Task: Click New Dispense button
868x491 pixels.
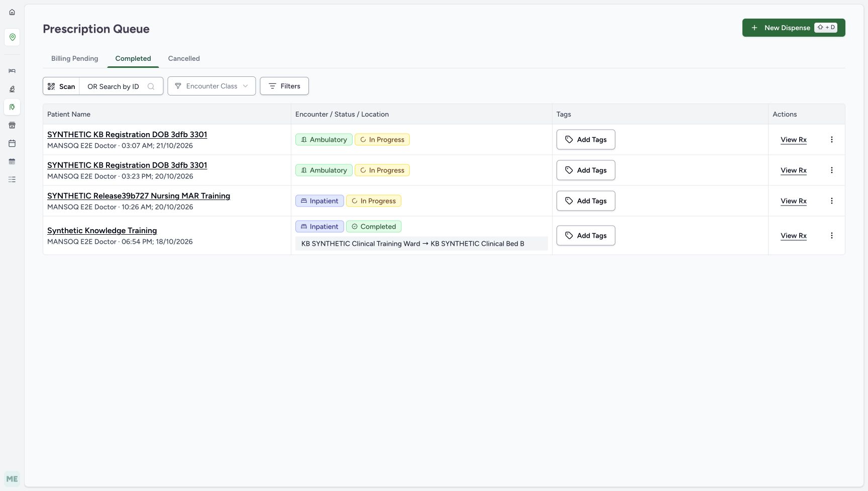Action: pos(794,28)
